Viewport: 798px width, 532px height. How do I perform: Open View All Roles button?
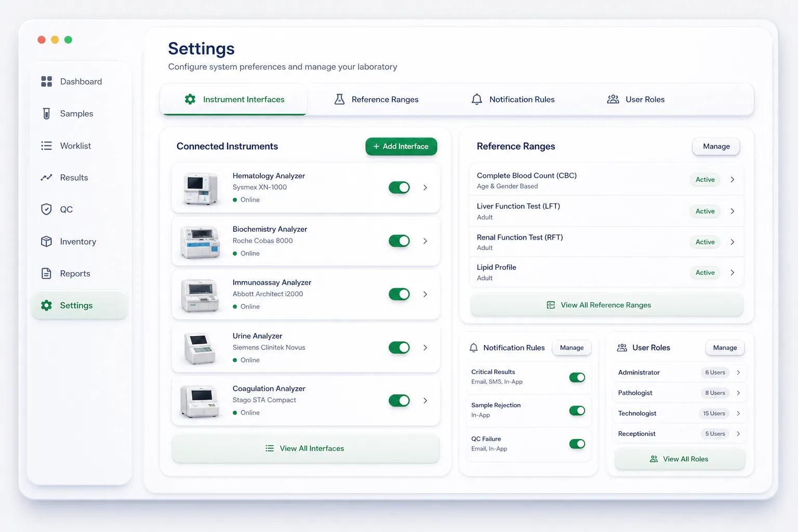tap(680, 459)
